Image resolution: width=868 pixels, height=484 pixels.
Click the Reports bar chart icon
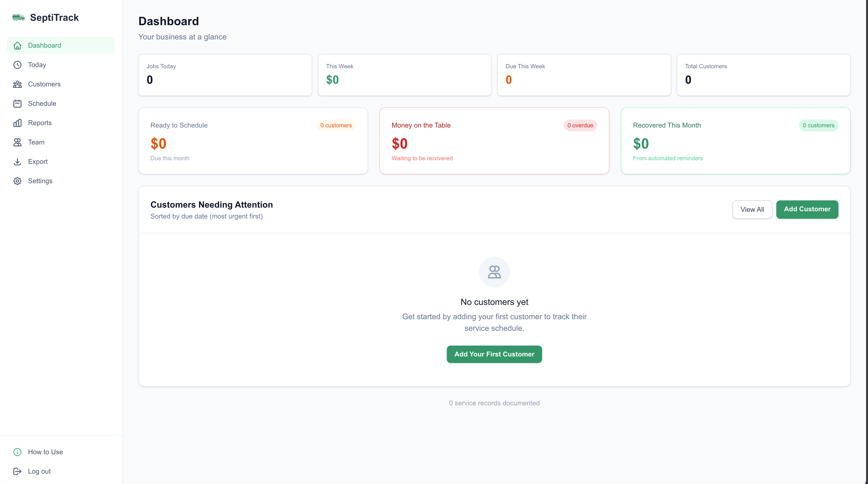[17, 123]
